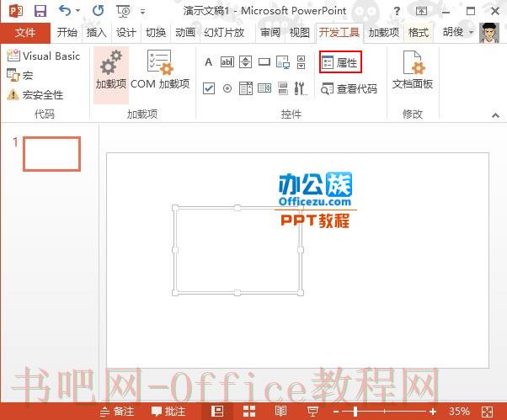Select slide 1 thumbnail
507x420 pixels.
point(51,154)
